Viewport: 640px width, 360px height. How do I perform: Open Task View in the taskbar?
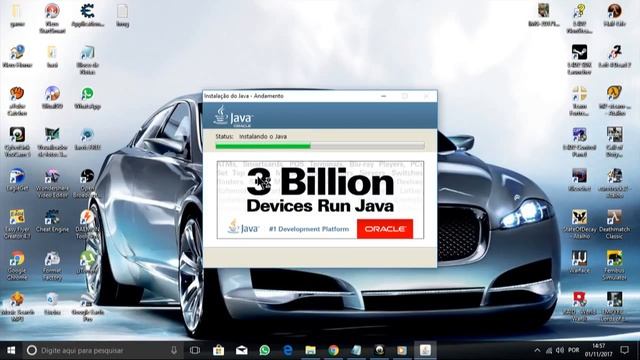tap(195, 350)
